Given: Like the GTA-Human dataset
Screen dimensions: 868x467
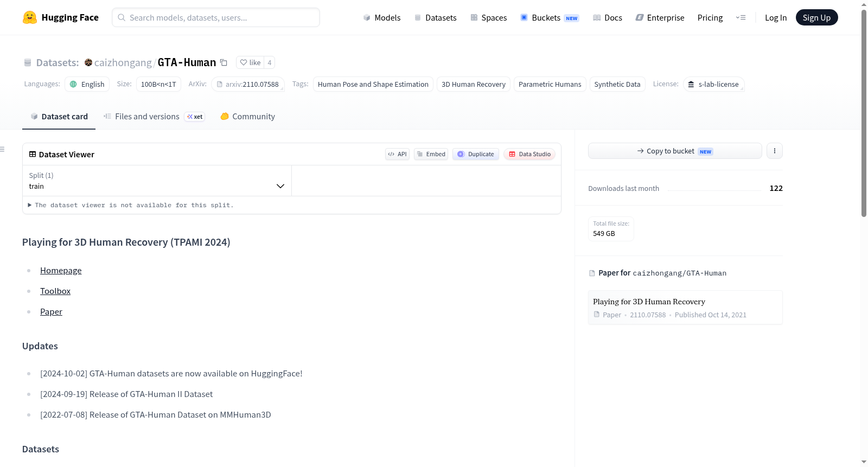Looking at the screenshot, I should coord(251,62).
